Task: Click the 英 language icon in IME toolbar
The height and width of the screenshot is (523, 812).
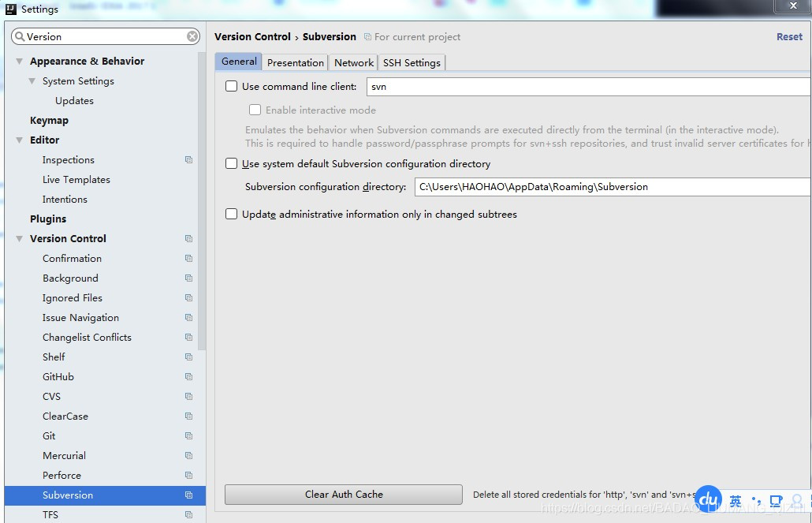Action: [x=734, y=500]
